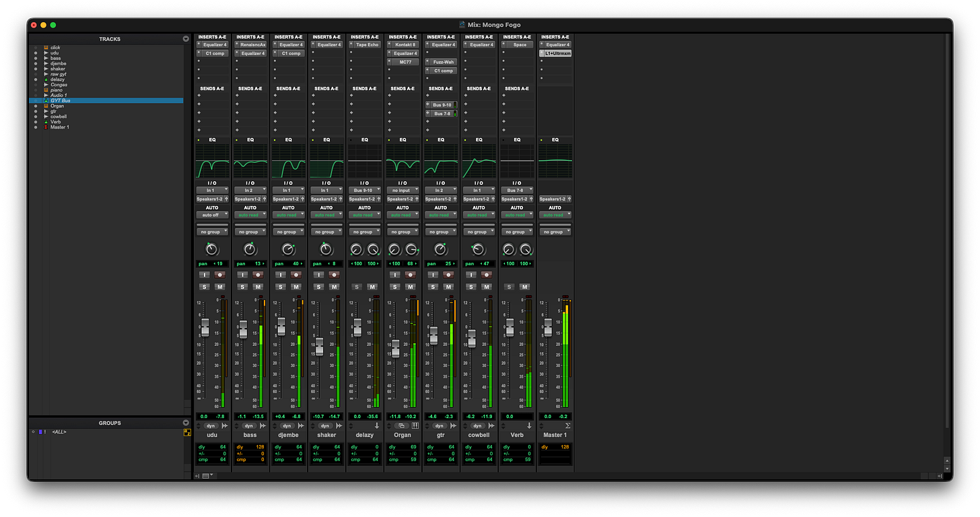Image resolution: width=980 pixels, height=517 pixels.
Task: Click the pan knob on djembe channel
Action: (288, 249)
